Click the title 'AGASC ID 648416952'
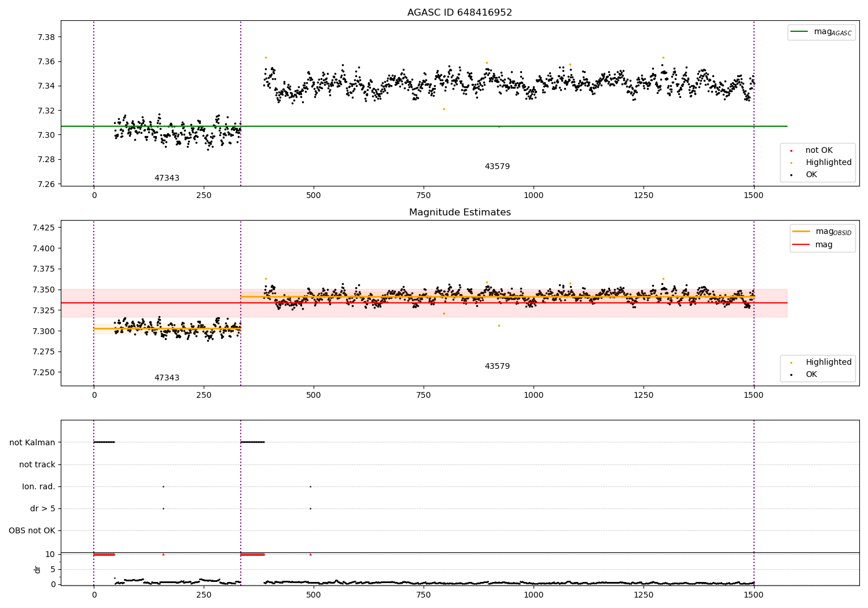This screenshot has height=608, width=868. pyautogui.click(x=459, y=13)
